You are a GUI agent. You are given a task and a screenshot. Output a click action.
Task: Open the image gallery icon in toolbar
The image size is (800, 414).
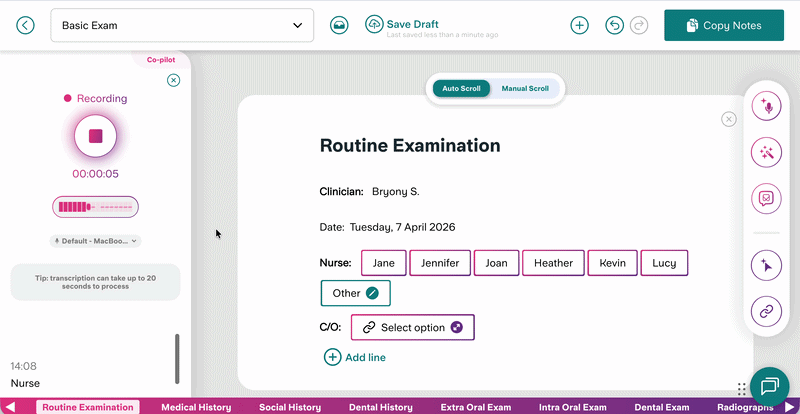click(x=339, y=26)
